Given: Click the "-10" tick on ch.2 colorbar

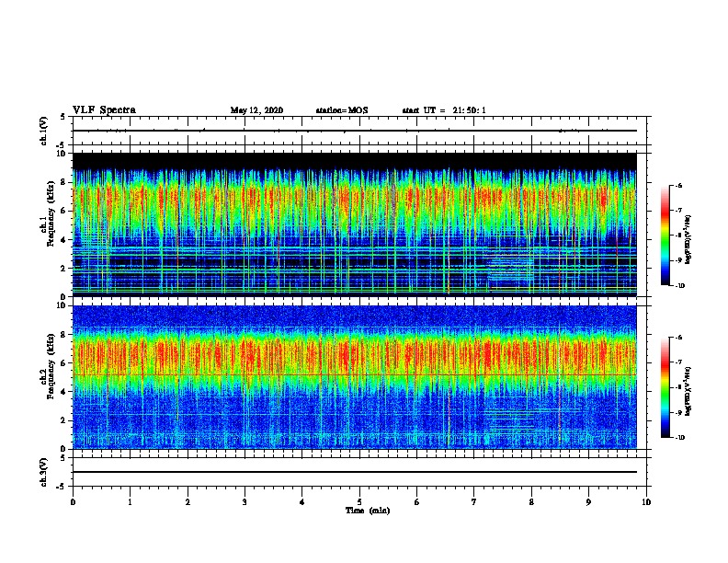Looking at the screenshot, I should [x=680, y=438].
